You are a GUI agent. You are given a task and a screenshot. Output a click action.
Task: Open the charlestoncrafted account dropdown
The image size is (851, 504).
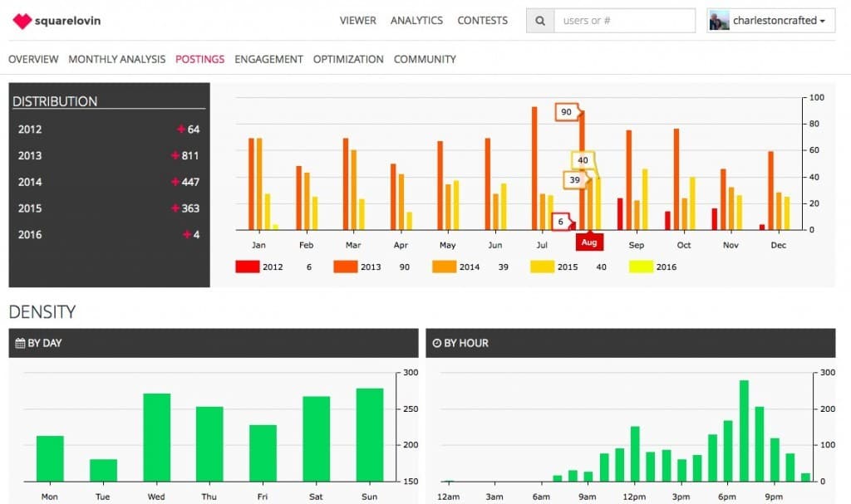tap(821, 21)
